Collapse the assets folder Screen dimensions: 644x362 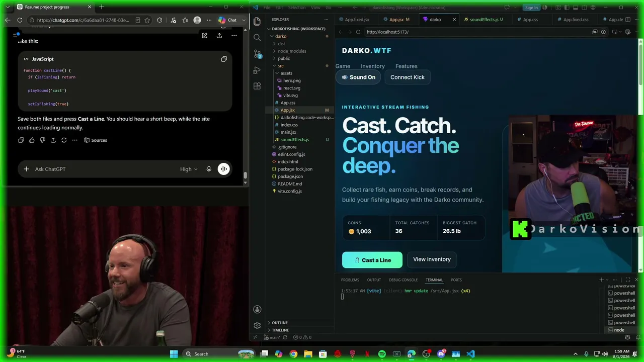click(x=286, y=73)
